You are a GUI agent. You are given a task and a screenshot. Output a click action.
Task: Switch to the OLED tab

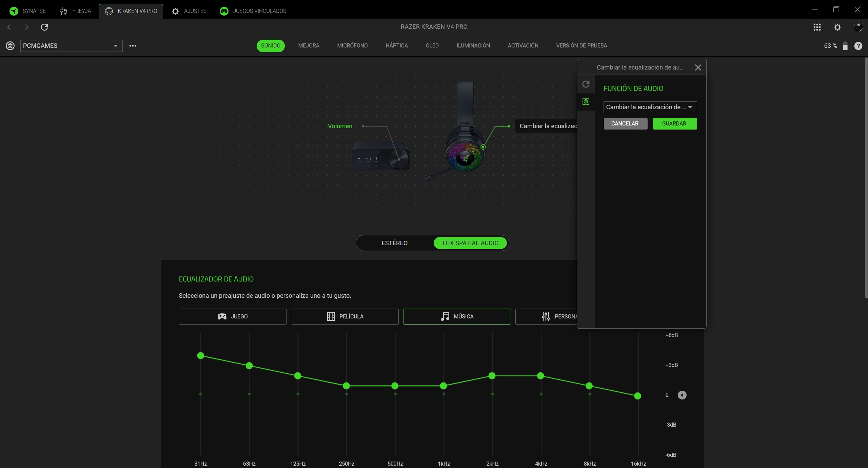432,46
